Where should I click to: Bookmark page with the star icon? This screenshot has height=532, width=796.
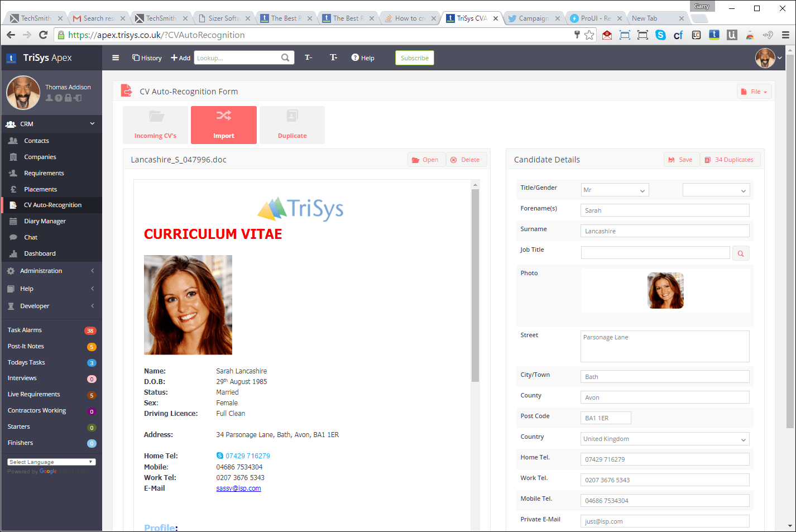[x=589, y=35]
